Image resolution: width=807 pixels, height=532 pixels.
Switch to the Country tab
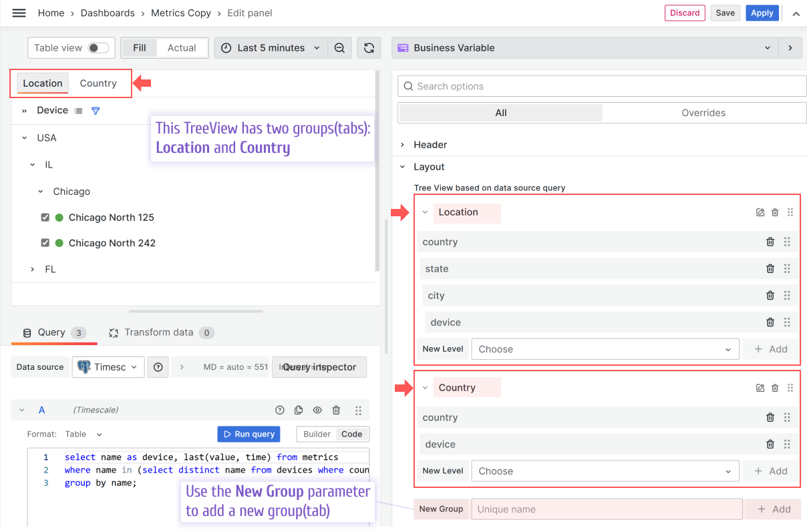(x=98, y=83)
